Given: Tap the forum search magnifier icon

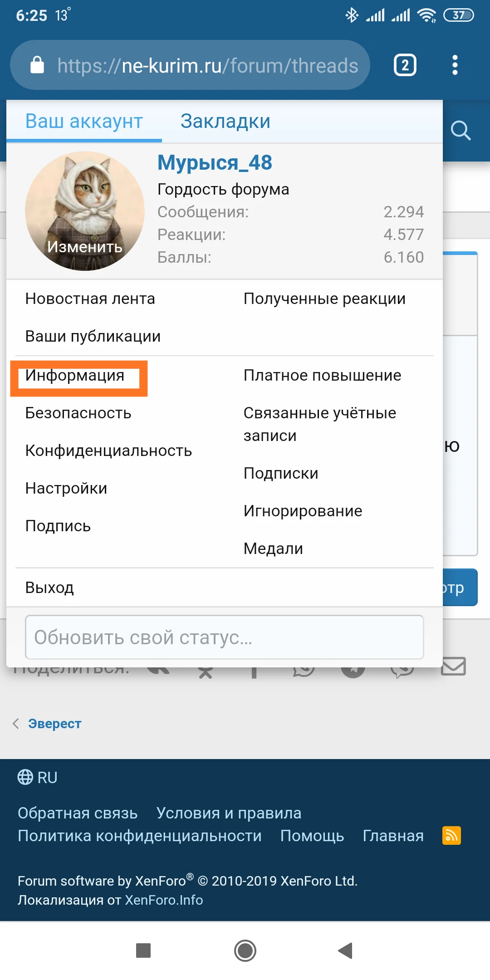Looking at the screenshot, I should 461,131.
